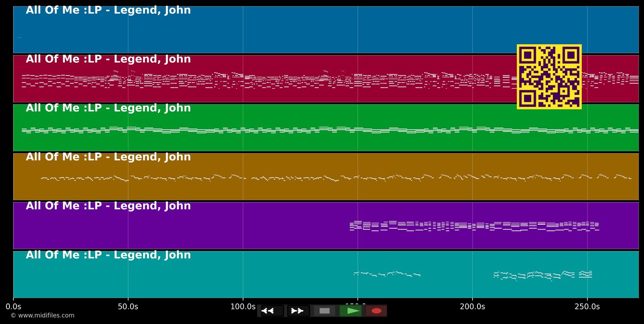
Task: Click the rewind playback button
Action: 272,311
